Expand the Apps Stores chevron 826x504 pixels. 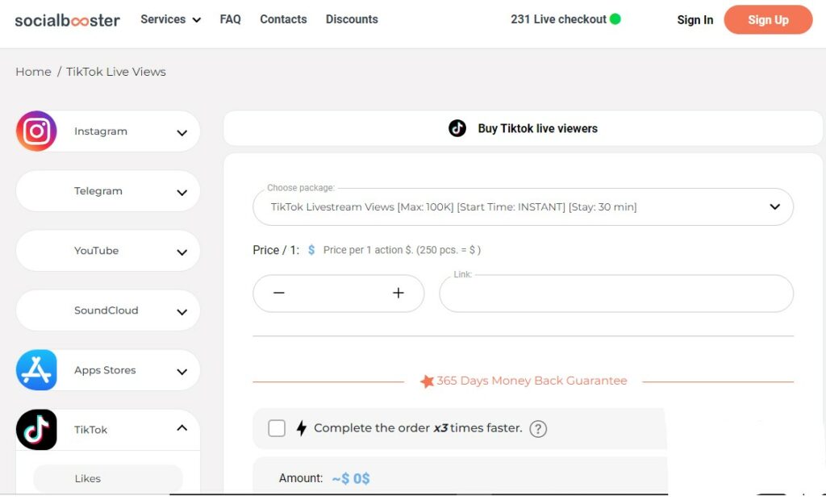181,372
